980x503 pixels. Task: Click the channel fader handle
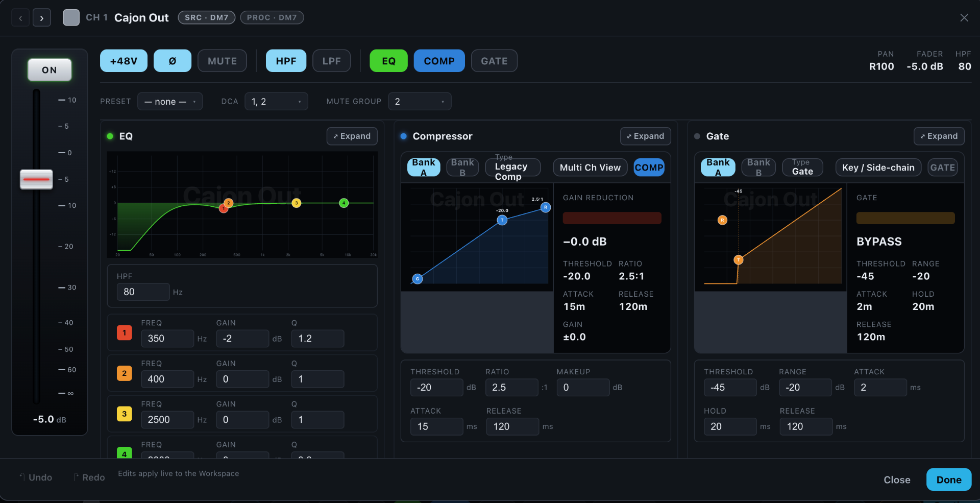pyautogui.click(x=36, y=179)
